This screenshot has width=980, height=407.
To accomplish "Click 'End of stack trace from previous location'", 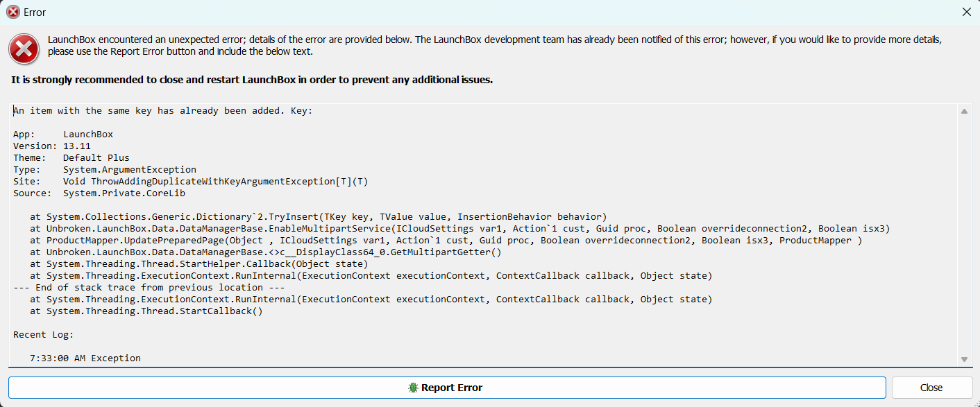I will click(x=149, y=288).
